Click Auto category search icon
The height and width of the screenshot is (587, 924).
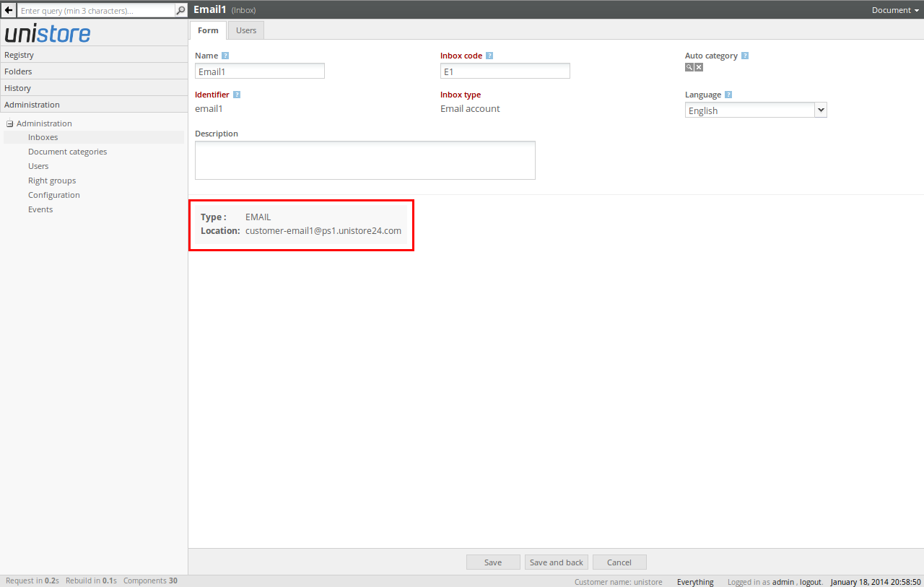[689, 67]
